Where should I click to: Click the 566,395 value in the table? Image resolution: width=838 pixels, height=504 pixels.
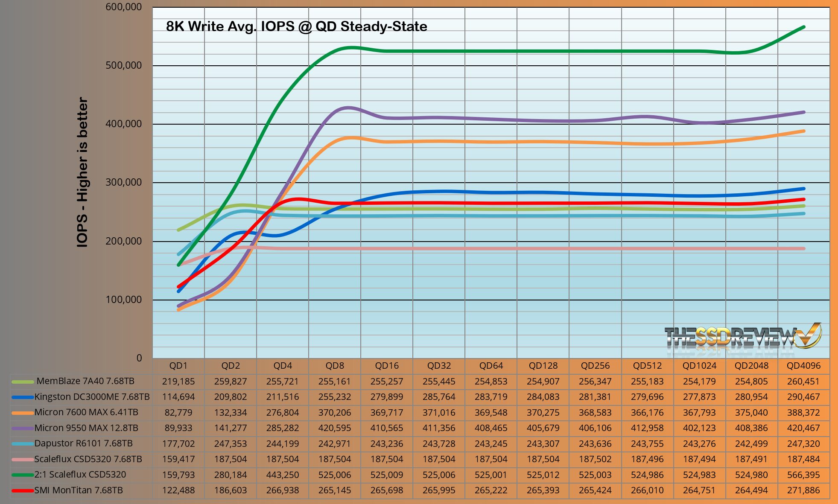coord(803,475)
